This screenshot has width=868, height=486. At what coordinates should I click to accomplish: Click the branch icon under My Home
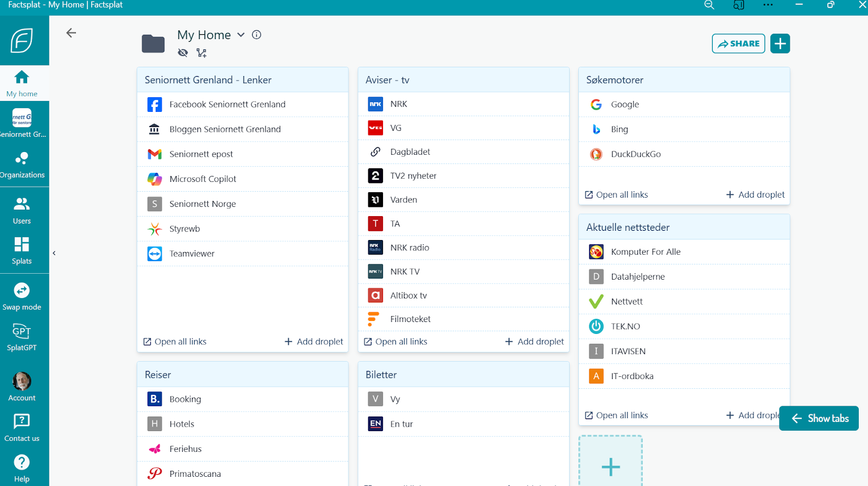(x=201, y=53)
